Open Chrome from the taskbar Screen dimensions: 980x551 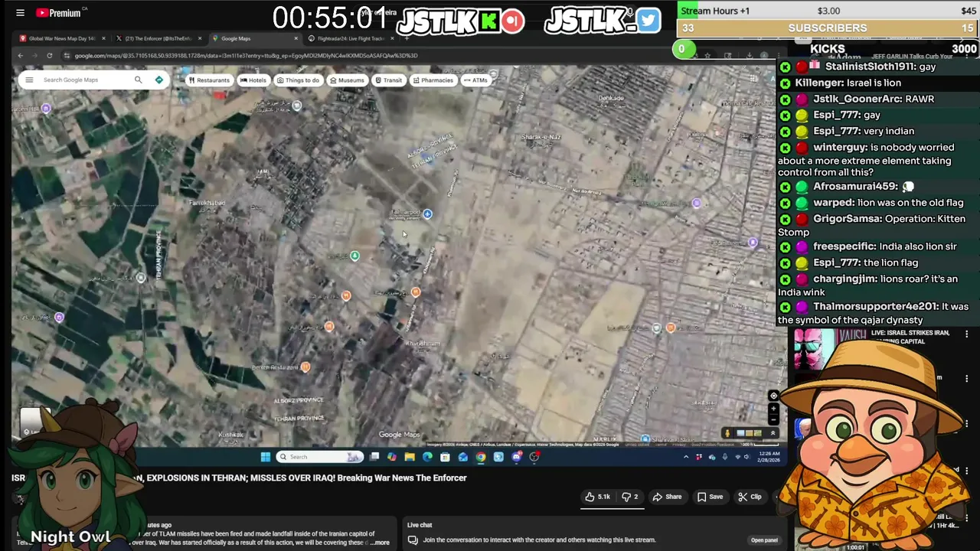pyautogui.click(x=481, y=457)
